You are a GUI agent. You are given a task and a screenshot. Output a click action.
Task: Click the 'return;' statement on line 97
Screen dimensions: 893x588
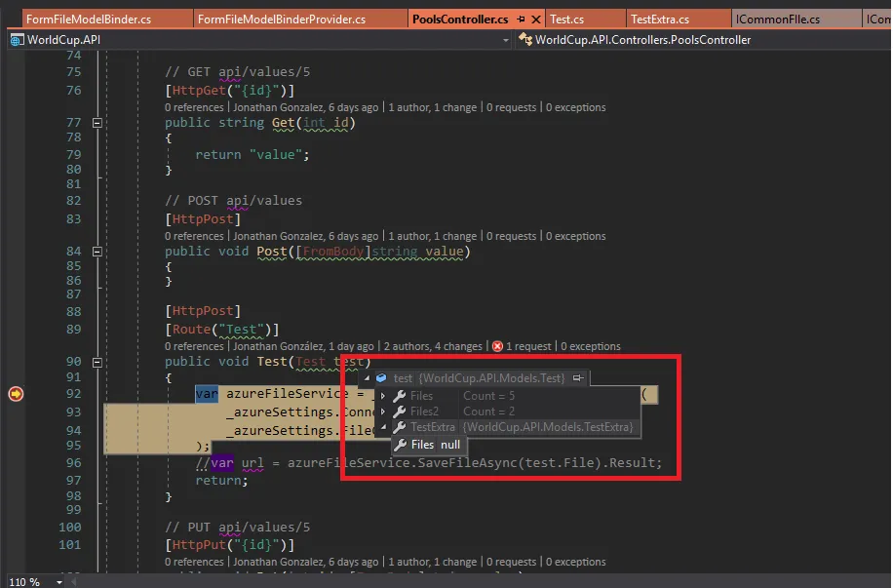tap(222, 481)
